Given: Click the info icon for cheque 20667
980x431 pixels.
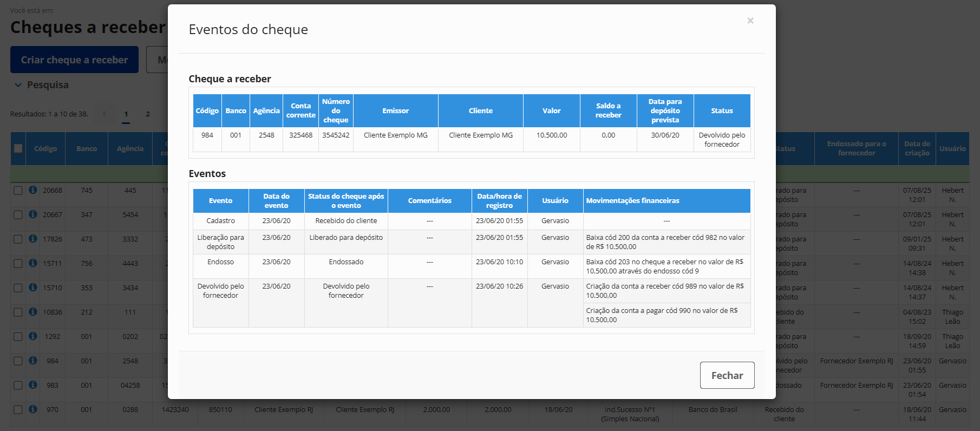Looking at the screenshot, I should coord(33,214).
